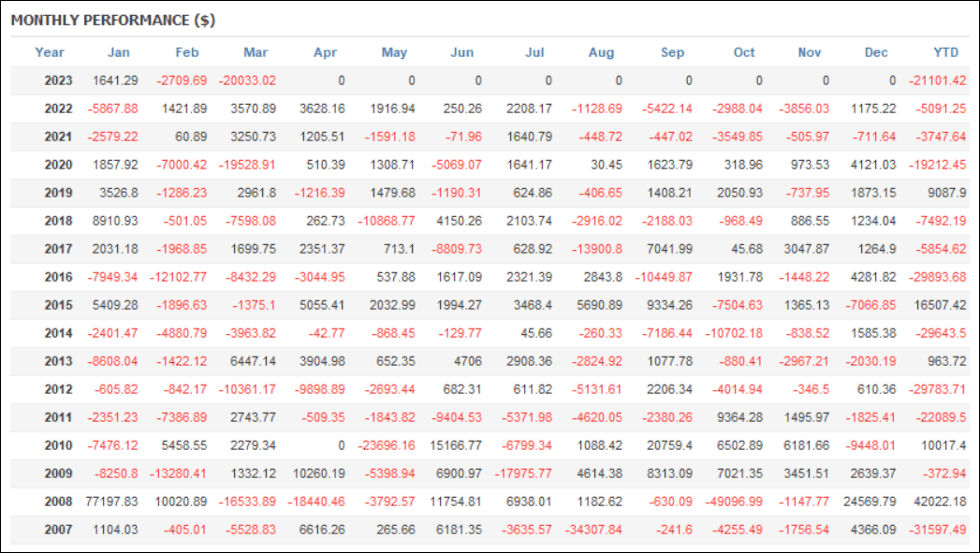Click May 2010 value -23696.16

[387, 445]
